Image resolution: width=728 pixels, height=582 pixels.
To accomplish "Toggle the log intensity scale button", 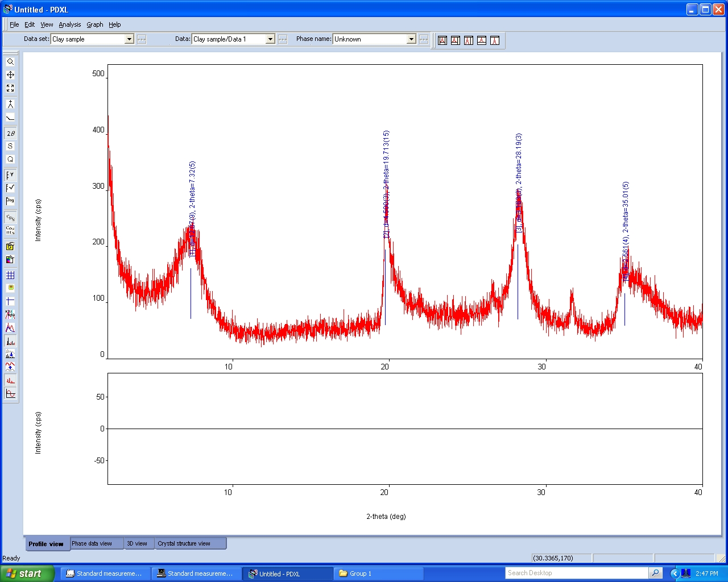I will tap(10, 201).
